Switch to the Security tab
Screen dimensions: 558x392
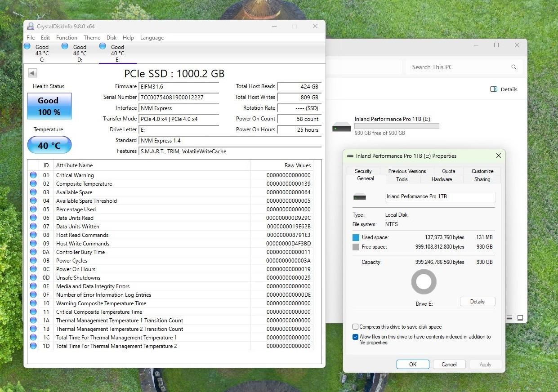tap(363, 171)
